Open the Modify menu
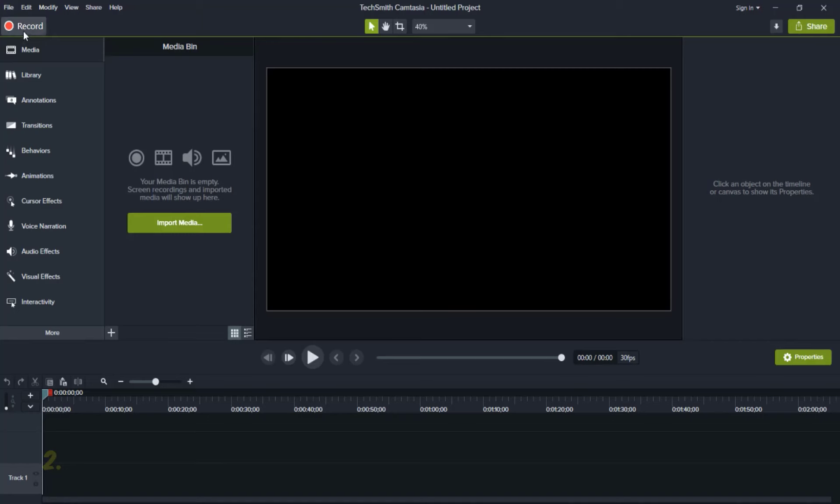Screen dimensions: 840x504 [x=48, y=8]
